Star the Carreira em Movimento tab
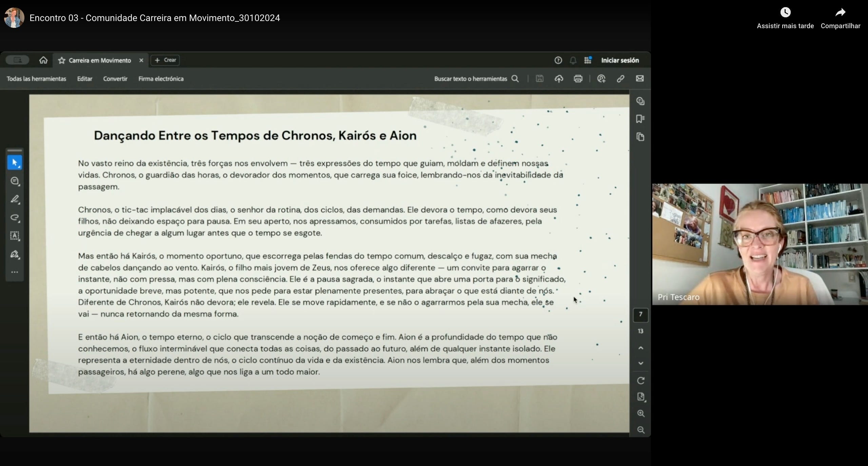Viewport: 868px width, 466px height. [61, 60]
